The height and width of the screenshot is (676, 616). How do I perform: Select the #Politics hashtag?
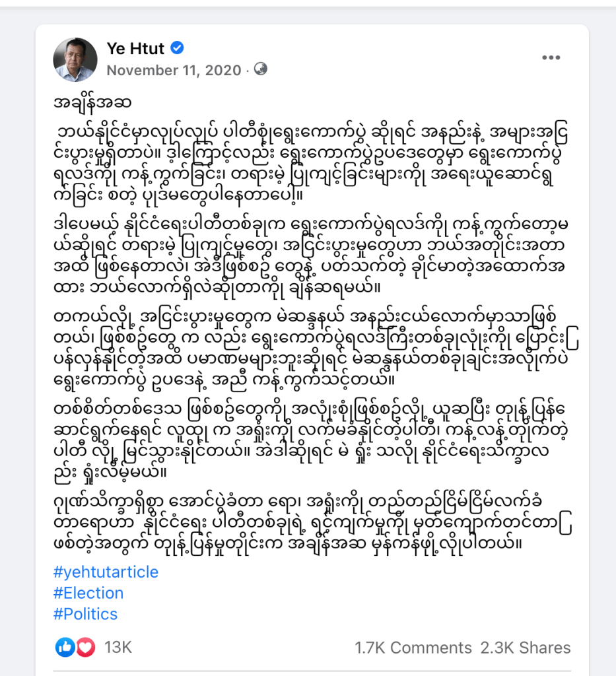click(x=85, y=614)
